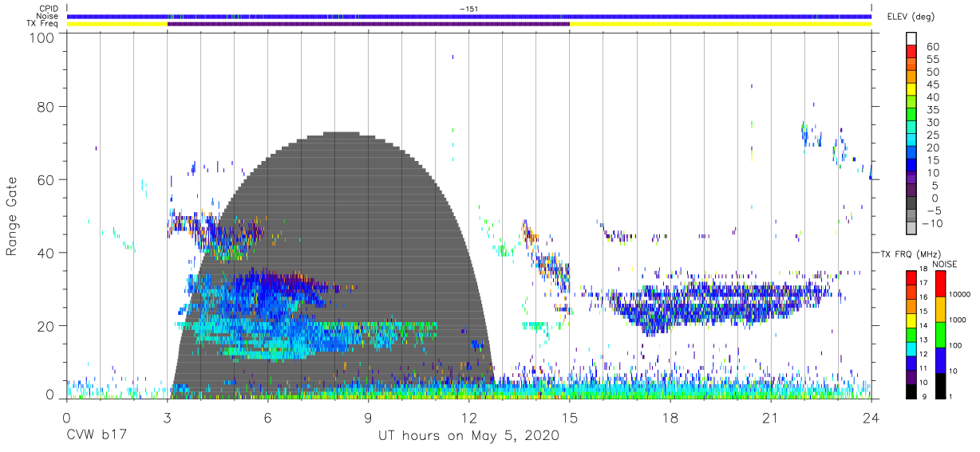
Task: Click the Noise label beside the top strip
Action: [x=46, y=16]
